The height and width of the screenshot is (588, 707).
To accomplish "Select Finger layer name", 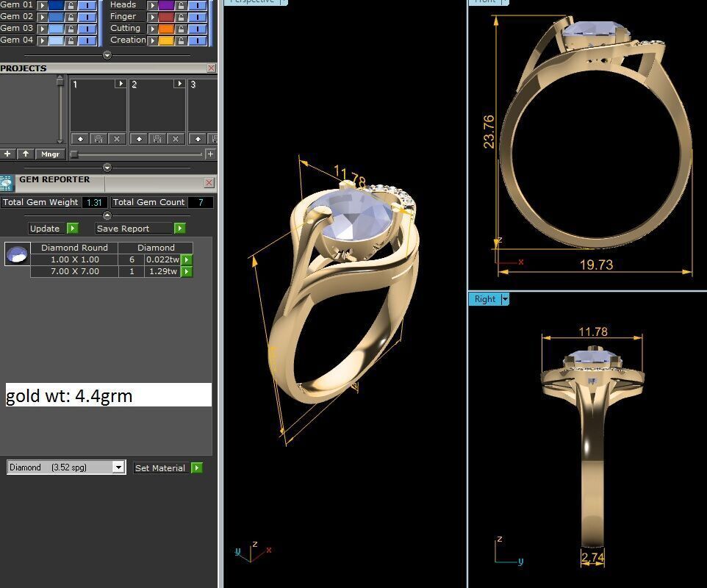I will (123, 16).
